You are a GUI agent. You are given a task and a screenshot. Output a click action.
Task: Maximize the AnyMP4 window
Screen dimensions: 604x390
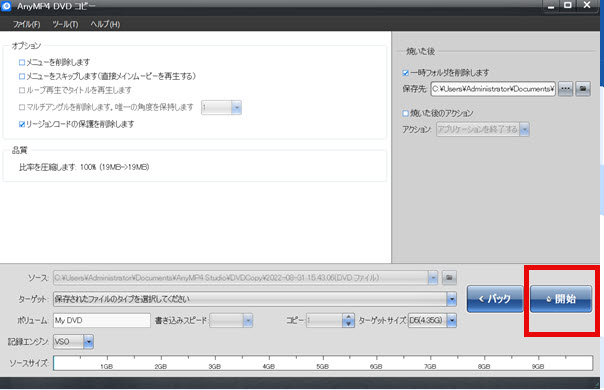568,5
